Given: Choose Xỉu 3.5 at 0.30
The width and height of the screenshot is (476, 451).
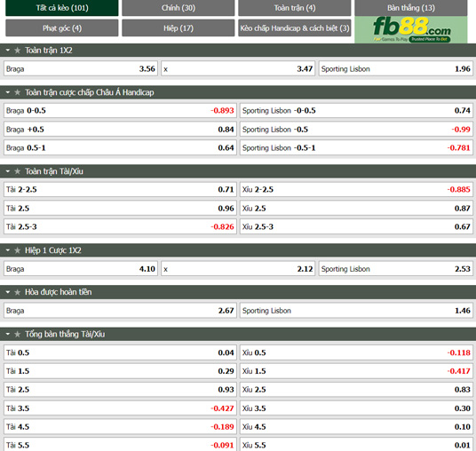Looking at the screenshot, I should pos(356,408).
